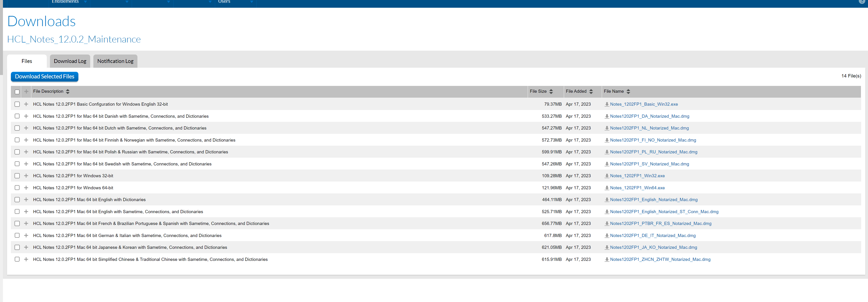The image size is (868, 302).
Task: Download Notes_1202FP1_Win64.exe via its link
Action: [637, 188]
